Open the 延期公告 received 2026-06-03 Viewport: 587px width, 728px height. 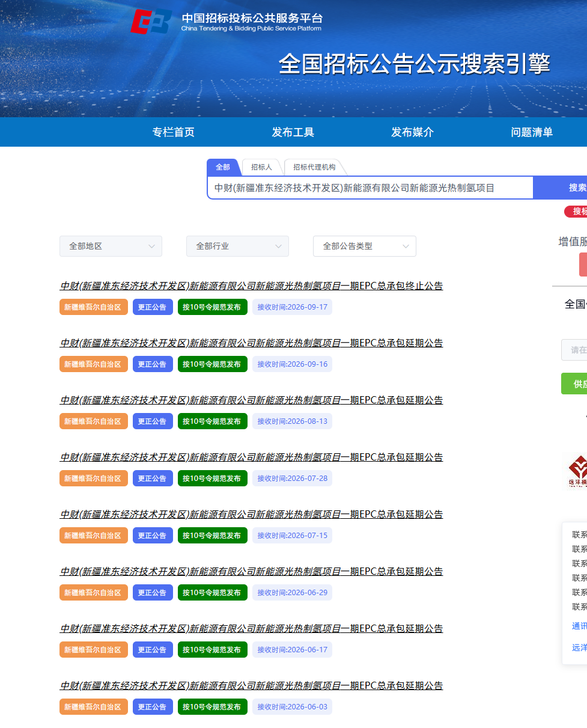point(251,685)
